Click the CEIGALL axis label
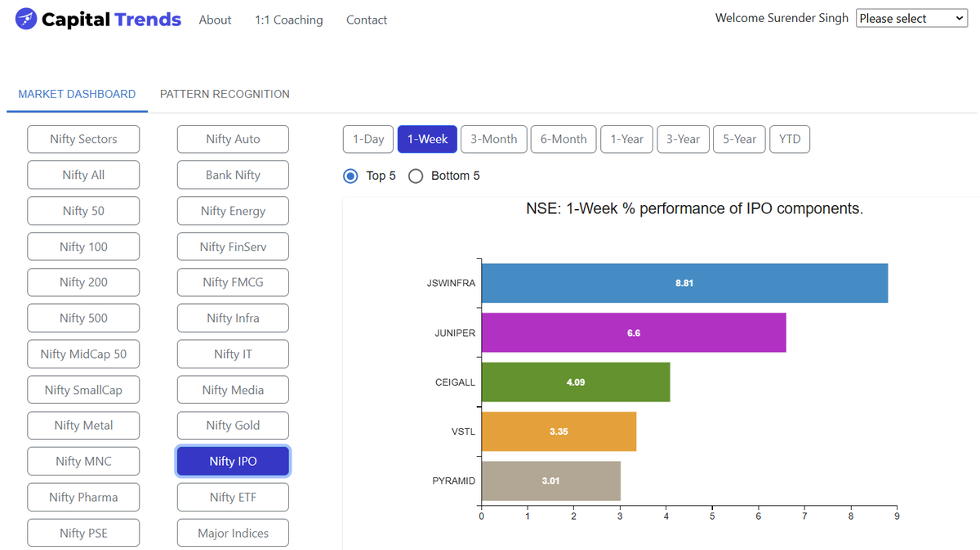This screenshot has width=980, height=550. point(455,382)
